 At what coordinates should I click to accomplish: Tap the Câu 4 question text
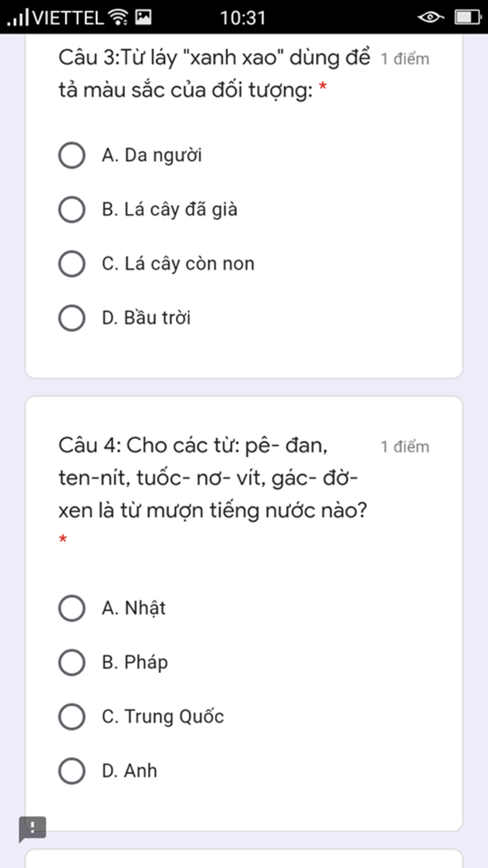(213, 478)
